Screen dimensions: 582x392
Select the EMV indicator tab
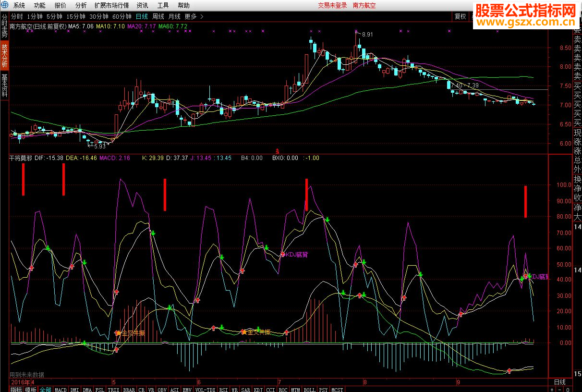tap(187, 389)
